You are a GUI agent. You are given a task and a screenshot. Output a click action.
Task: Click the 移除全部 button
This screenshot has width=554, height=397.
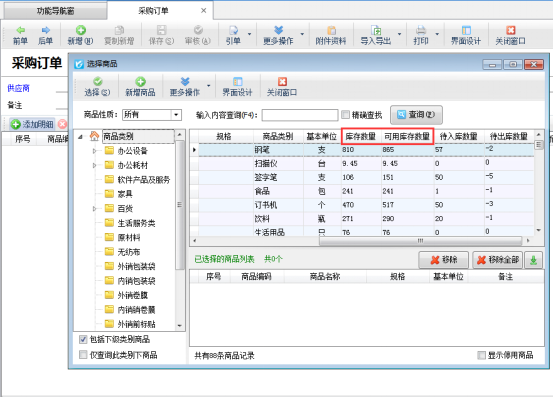(x=497, y=260)
